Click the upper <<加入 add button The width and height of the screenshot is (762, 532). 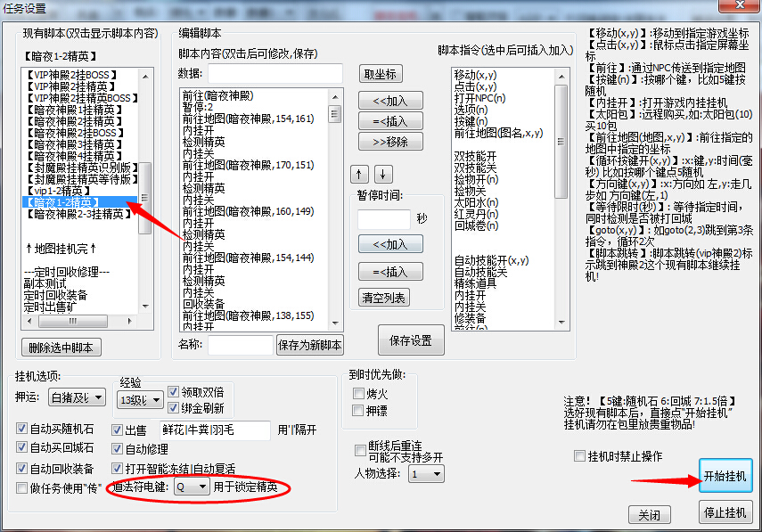point(389,99)
